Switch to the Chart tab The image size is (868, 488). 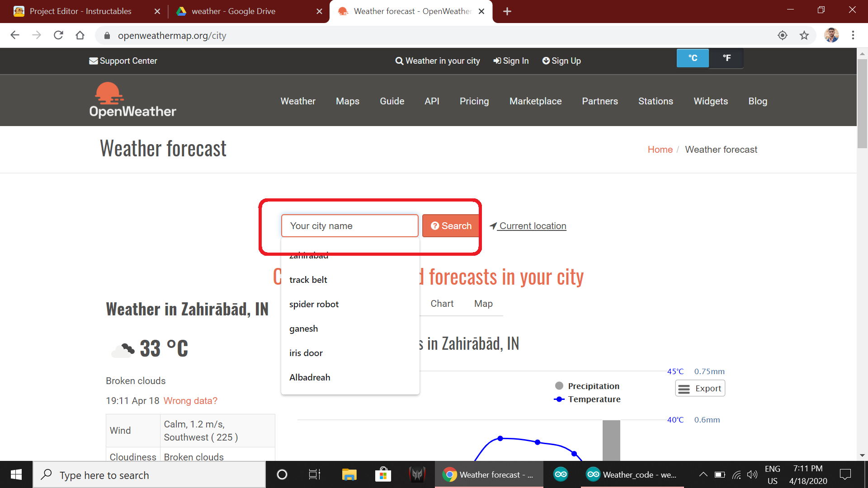(442, 304)
